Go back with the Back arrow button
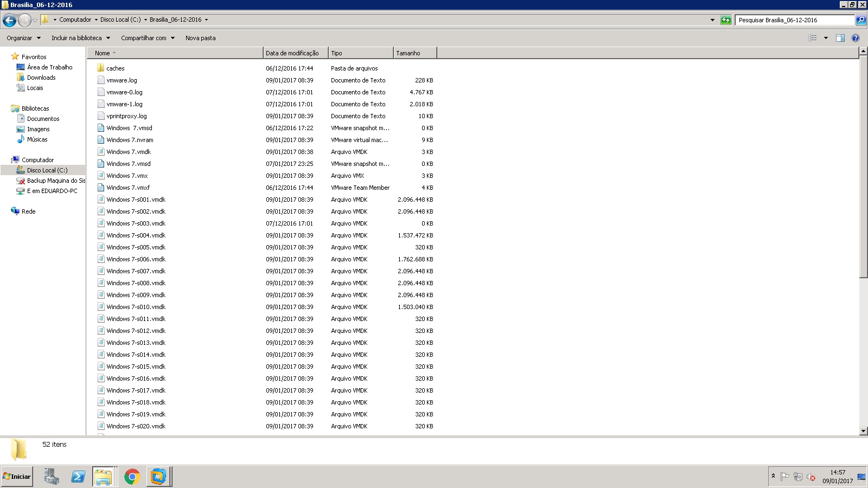 point(9,21)
